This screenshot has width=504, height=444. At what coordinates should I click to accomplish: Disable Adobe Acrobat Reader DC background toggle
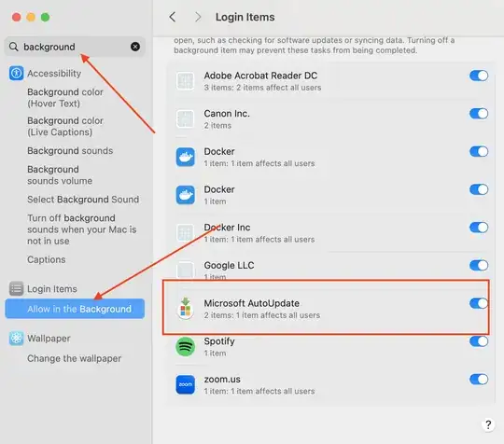[479, 76]
